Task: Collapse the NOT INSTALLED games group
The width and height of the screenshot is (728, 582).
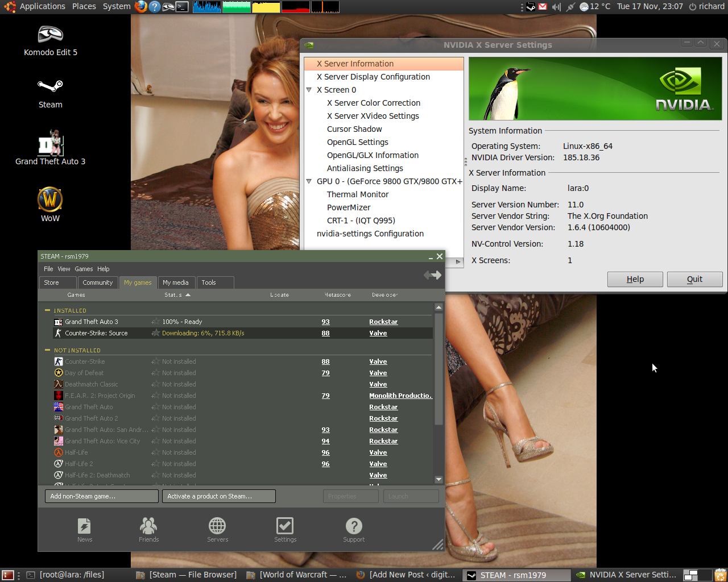Action: [x=47, y=350]
